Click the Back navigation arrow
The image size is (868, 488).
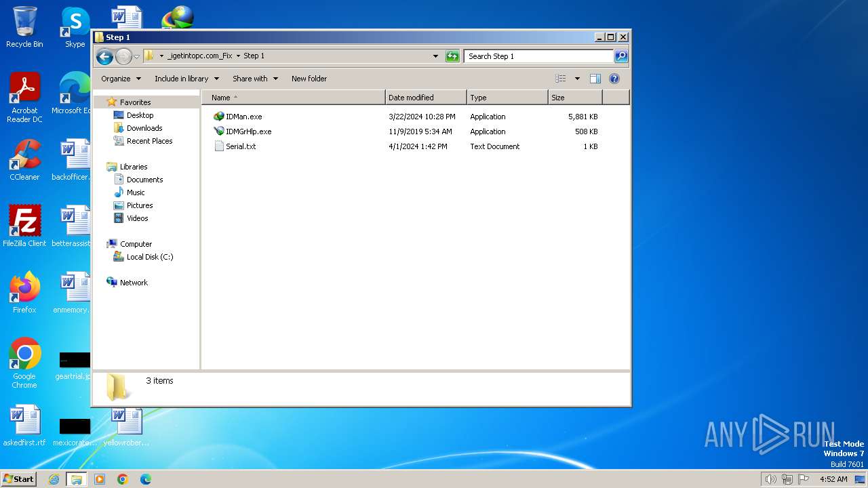pyautogui.click(x=104, y=56)
